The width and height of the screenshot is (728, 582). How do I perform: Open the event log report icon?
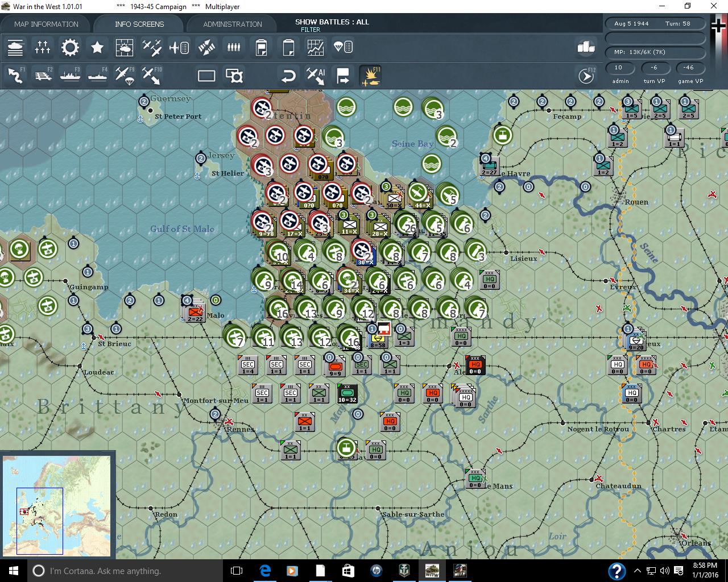tap(261, 47)
